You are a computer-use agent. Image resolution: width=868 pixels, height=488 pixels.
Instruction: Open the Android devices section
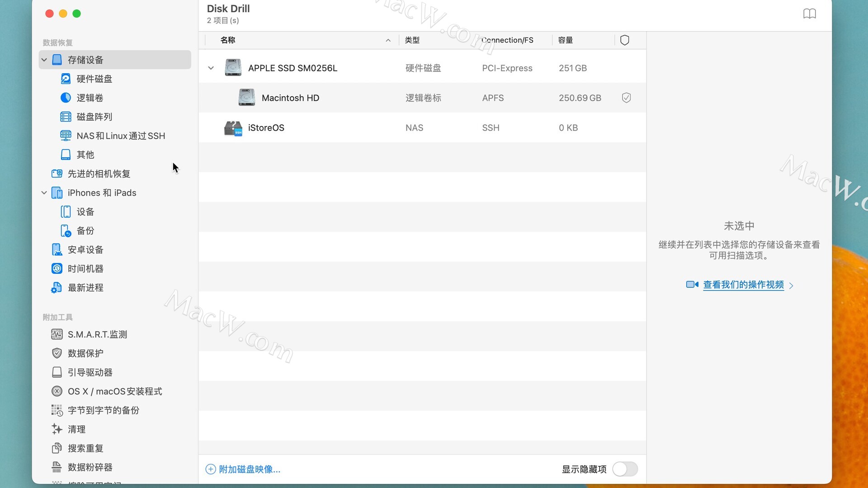point(85,249)
